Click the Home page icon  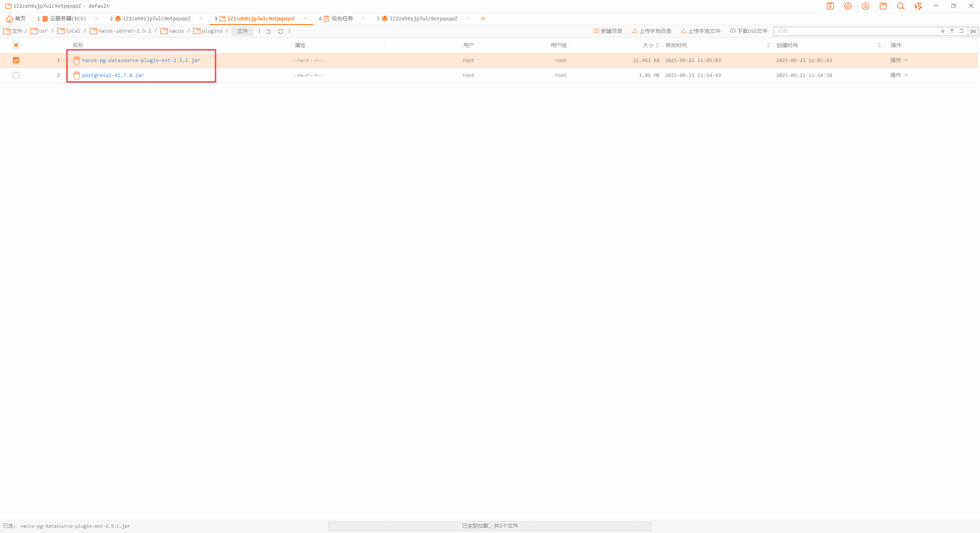pos(10,18)
